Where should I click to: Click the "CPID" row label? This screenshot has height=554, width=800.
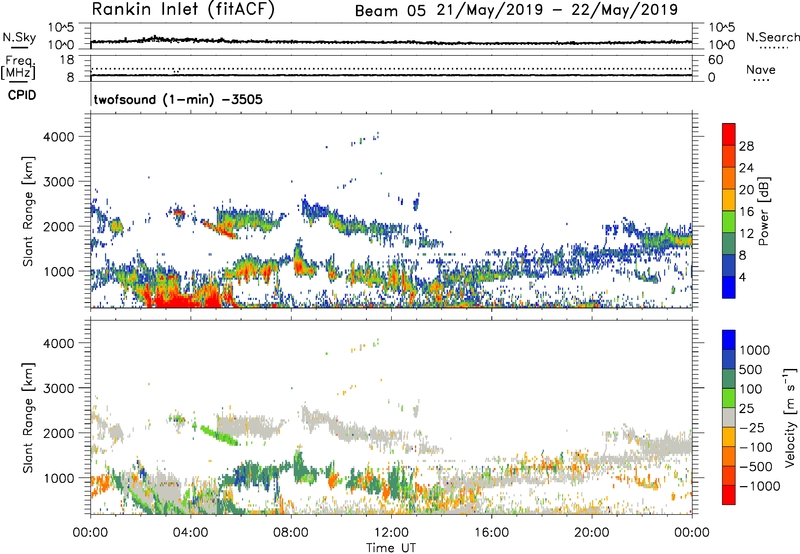tap(22, 95)
